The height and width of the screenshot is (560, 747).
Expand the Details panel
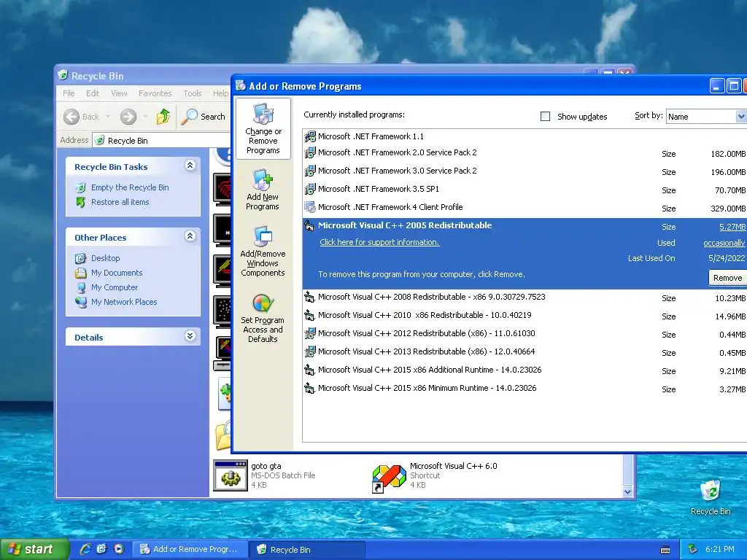(x=190, y=335)
